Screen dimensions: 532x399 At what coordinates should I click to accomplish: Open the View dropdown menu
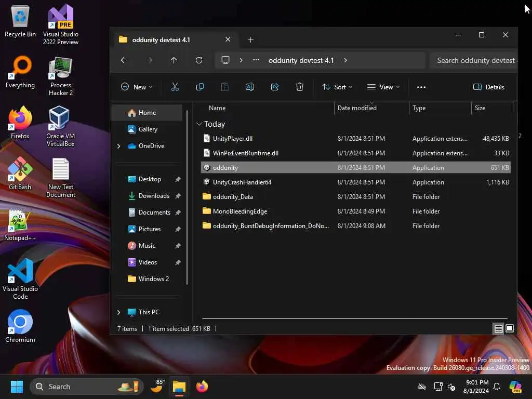tap(383, 87)
